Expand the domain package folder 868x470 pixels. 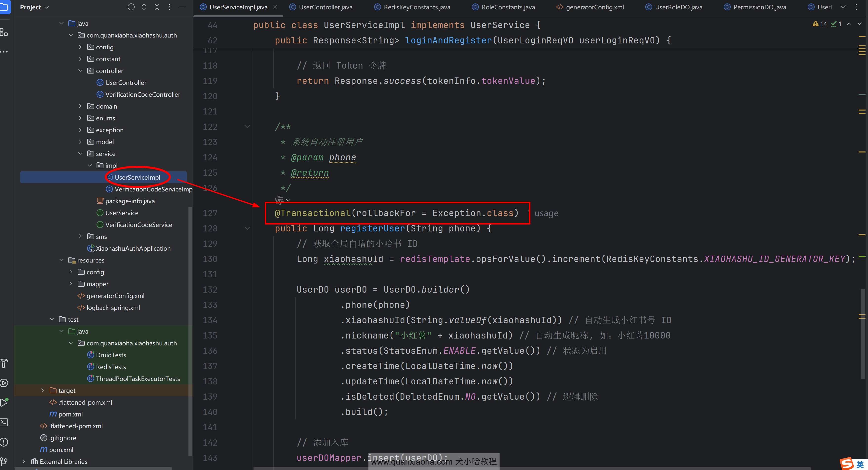(80, 106)
